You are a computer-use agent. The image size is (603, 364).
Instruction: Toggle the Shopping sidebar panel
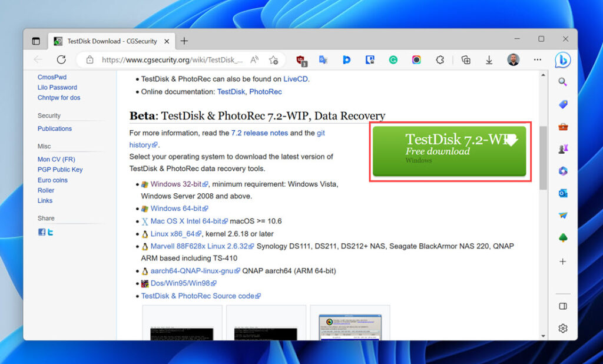[x=562, y=104]
